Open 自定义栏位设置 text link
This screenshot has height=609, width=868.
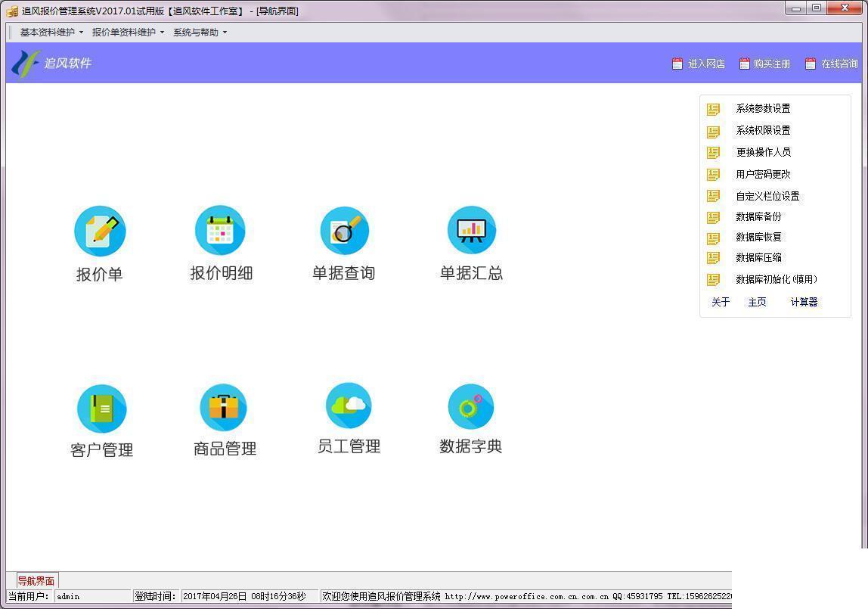tap(767, 196)
